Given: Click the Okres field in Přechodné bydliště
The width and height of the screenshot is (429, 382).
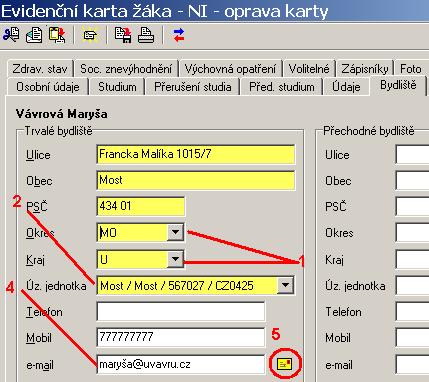Looking at the screenshot, I should (412, 232).
